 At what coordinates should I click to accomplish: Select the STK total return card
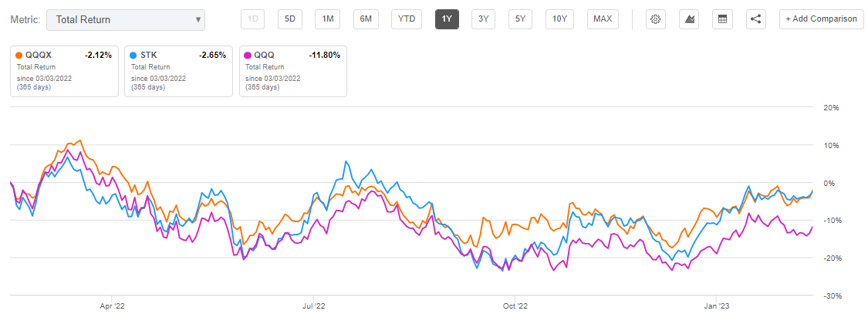178,72
